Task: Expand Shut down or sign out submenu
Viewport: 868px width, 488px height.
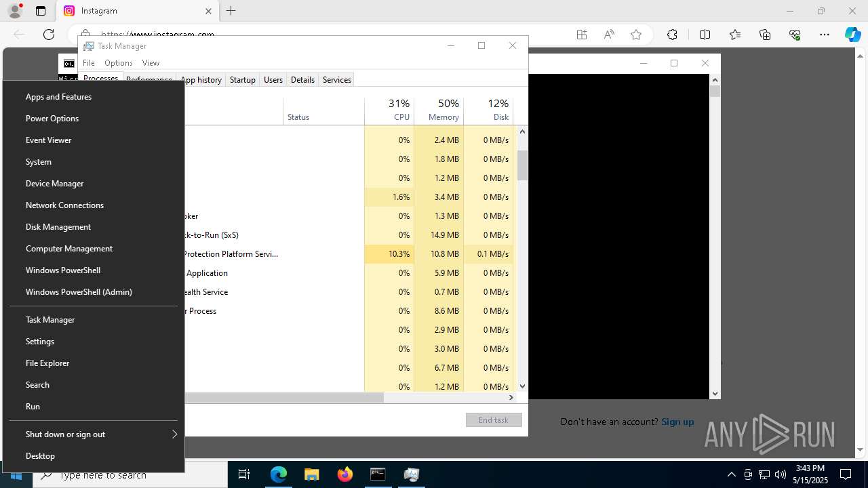Action: (94, 434)
